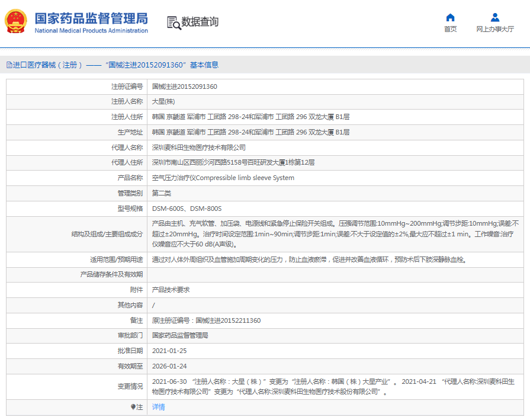This screenshot has width=530, height=420.
Task: Click the house-shaped home icon
Action: pyautogui.click(x=450, y=17)
